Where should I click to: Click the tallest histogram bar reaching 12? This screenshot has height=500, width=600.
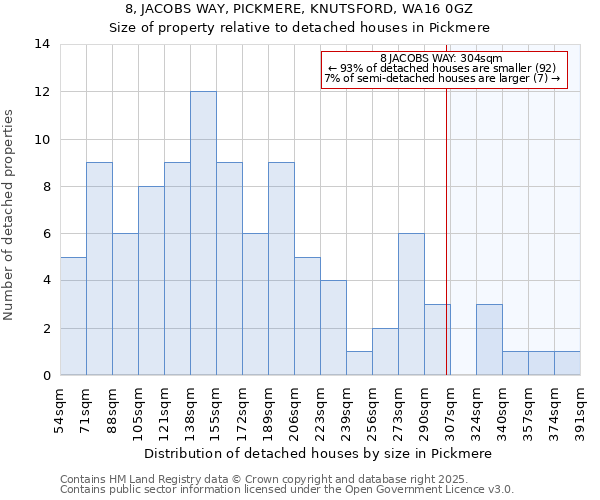tap(203, 233)
